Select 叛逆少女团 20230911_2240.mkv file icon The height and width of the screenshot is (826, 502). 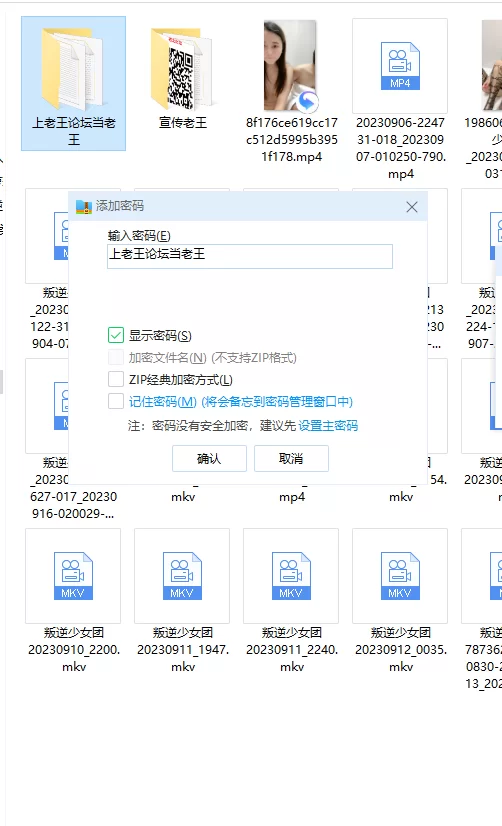click(x=291, y=576)
